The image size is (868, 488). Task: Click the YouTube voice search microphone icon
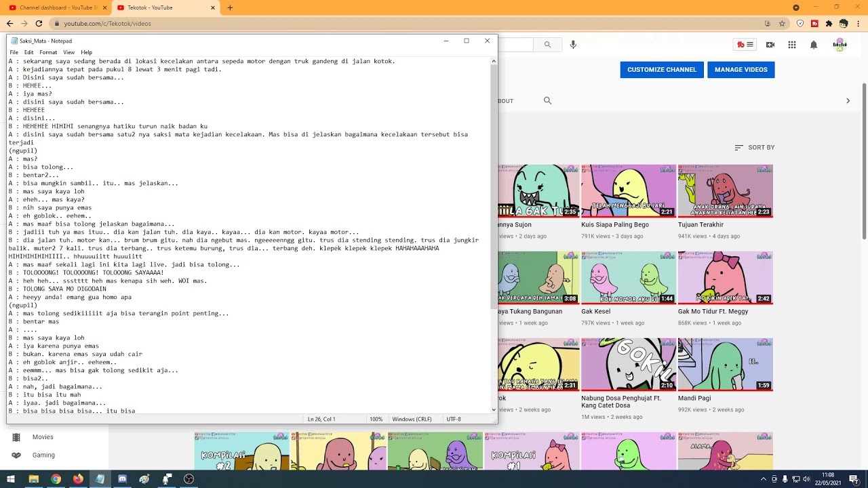point(573,45)
